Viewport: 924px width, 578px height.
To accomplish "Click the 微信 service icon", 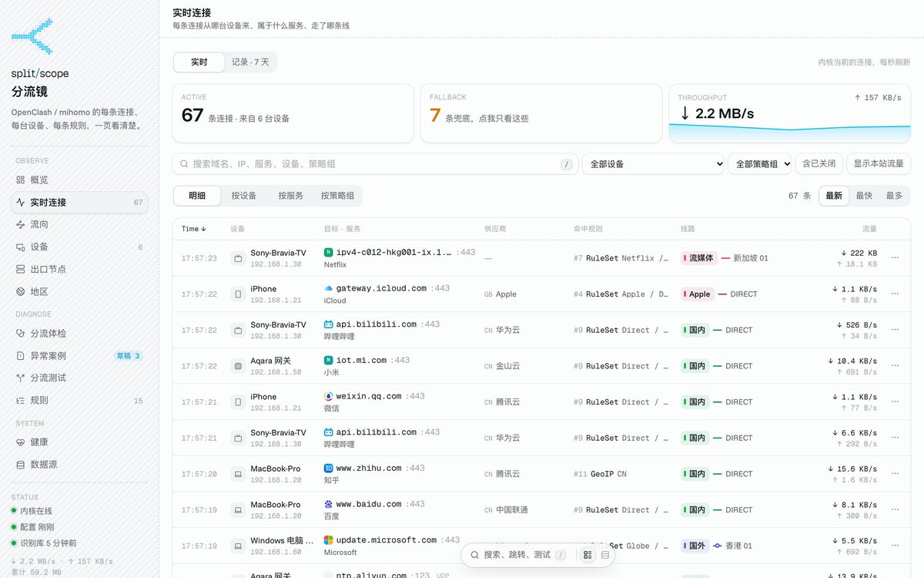I will (x=329, y=396).
